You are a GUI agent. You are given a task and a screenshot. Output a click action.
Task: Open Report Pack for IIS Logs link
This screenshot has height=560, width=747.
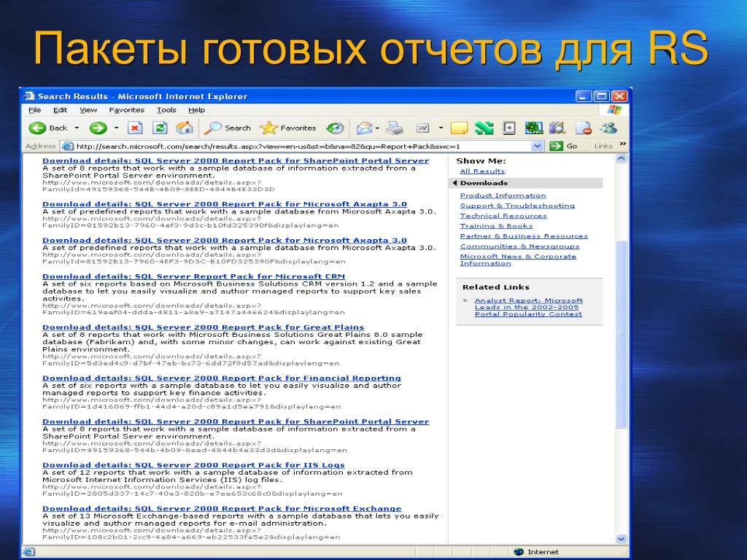coord(193,465)
